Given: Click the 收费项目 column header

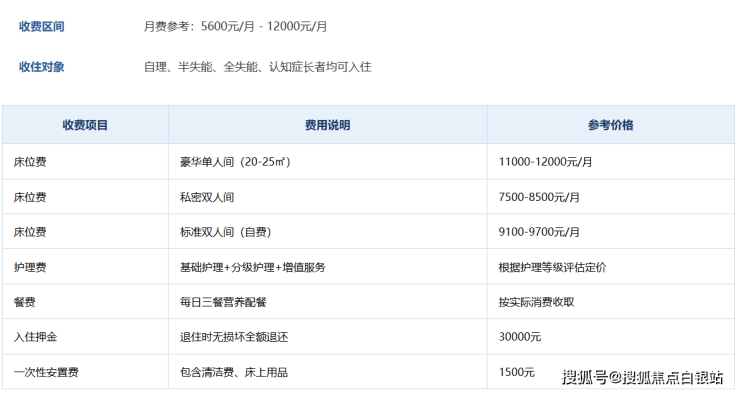Looking at the screenshot, I should click(x=85, y=125).
